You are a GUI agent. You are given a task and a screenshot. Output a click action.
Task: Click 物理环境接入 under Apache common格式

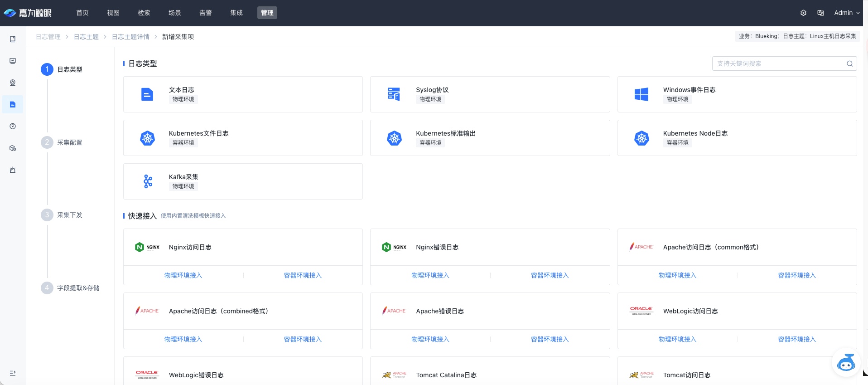[677, 275]
